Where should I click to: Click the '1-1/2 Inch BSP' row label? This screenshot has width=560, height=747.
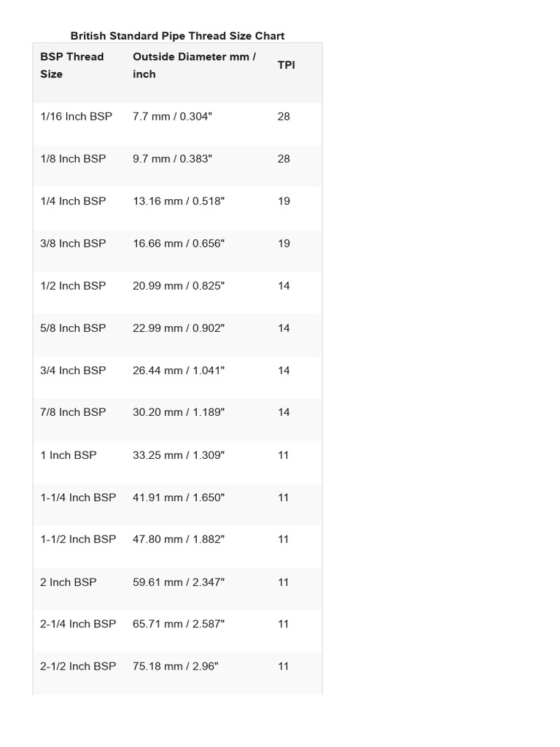(x=78, y=539)
